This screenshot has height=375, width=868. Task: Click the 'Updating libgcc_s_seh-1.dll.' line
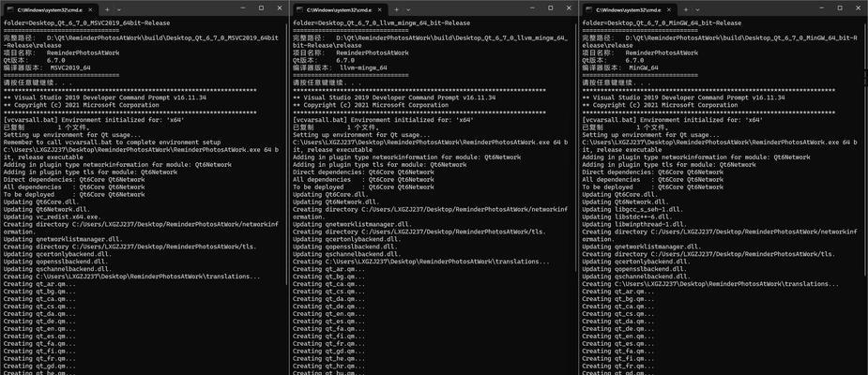click(x=634, y=210)
